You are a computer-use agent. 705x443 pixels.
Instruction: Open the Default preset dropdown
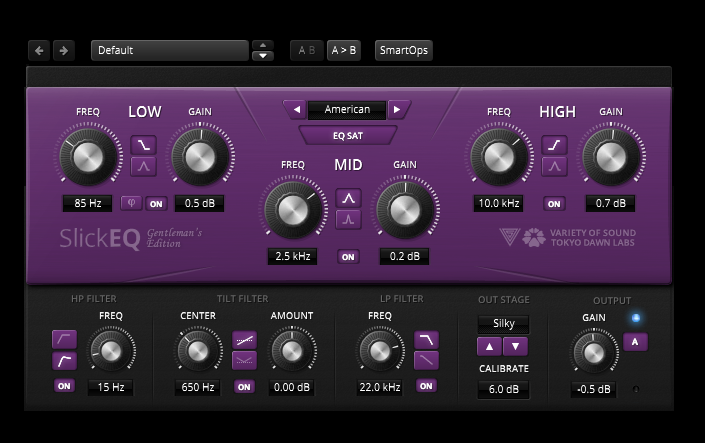(168, 50)
